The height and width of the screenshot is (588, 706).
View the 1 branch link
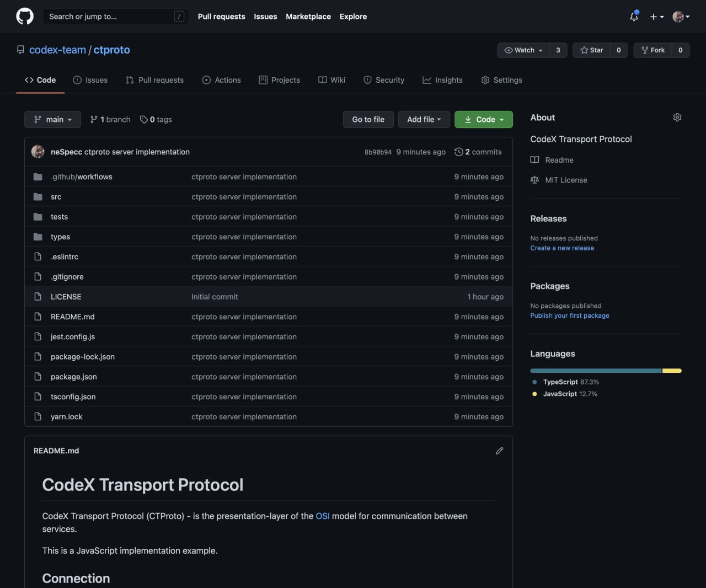coord(110,120)
